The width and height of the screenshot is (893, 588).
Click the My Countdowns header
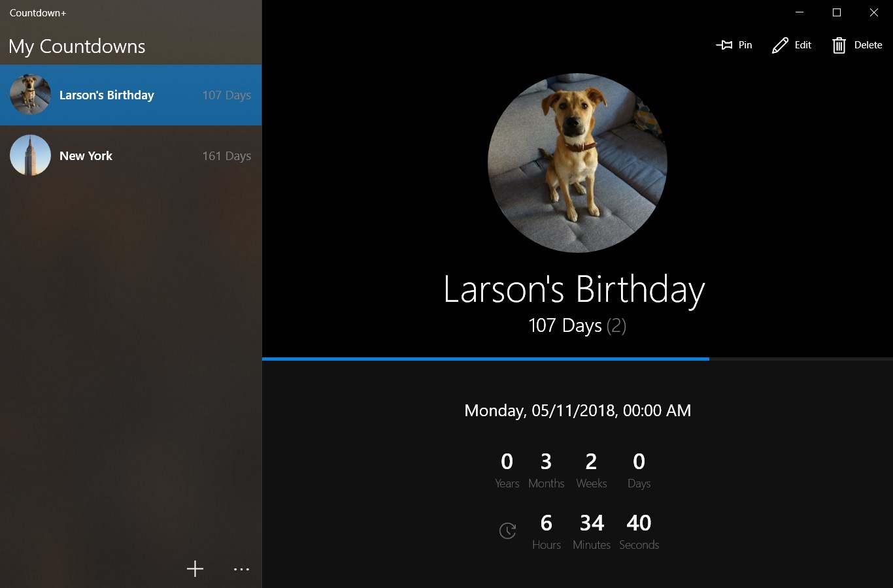pos(77,46)
